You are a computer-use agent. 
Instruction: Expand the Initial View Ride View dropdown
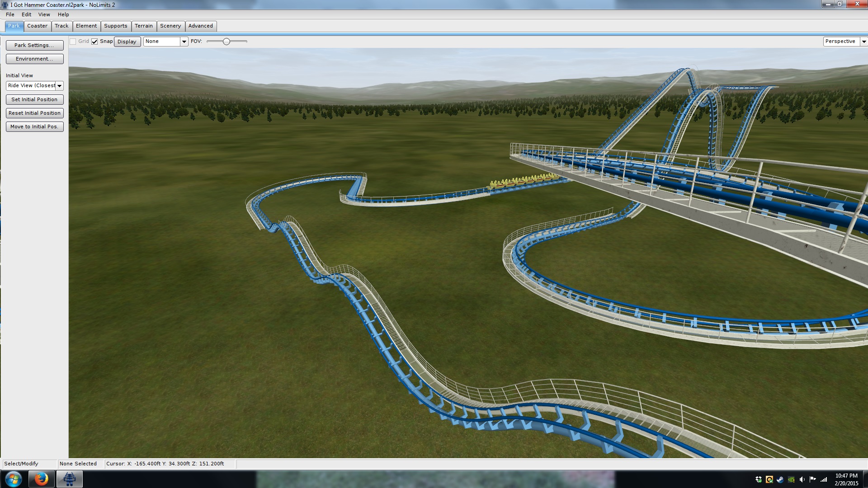59,86
